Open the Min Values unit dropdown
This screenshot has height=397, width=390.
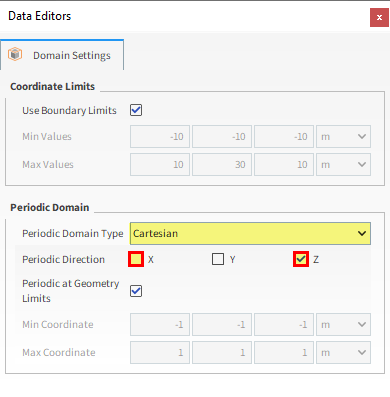pyautogui.click(x=343, y=136)
